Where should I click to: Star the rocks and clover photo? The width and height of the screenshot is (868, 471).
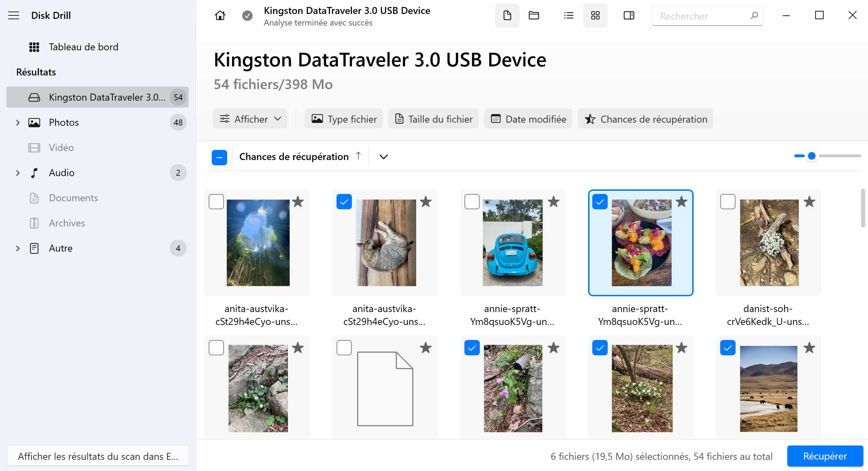tap(298, 348)
